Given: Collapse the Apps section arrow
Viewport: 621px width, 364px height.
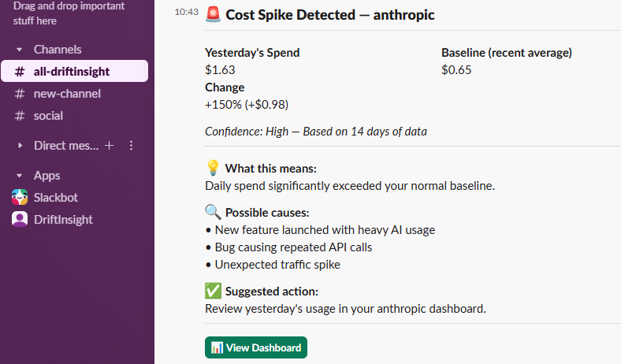Looking at the screenshot, I should [19, 176].
